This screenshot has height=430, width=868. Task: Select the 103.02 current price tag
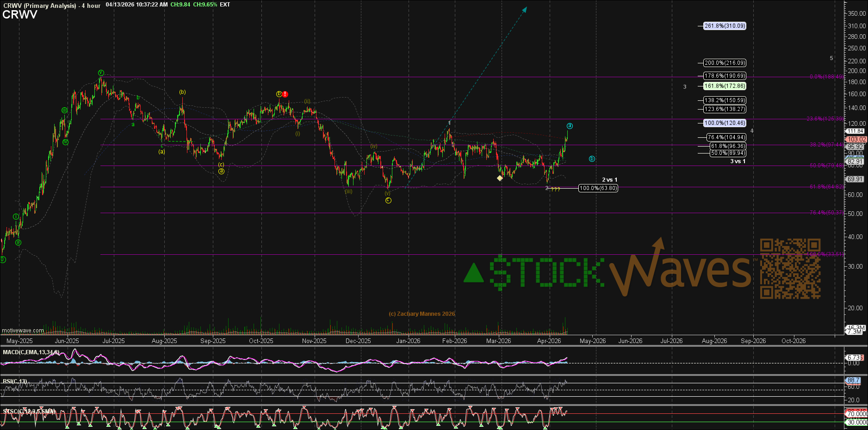coord(856,139)
